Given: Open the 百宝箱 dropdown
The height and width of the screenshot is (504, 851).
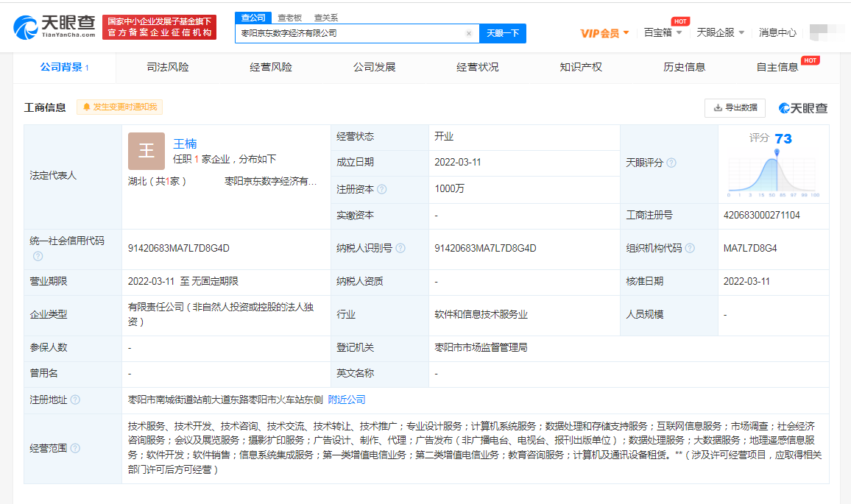Looking at the screenshot, I should pos(657,32).
